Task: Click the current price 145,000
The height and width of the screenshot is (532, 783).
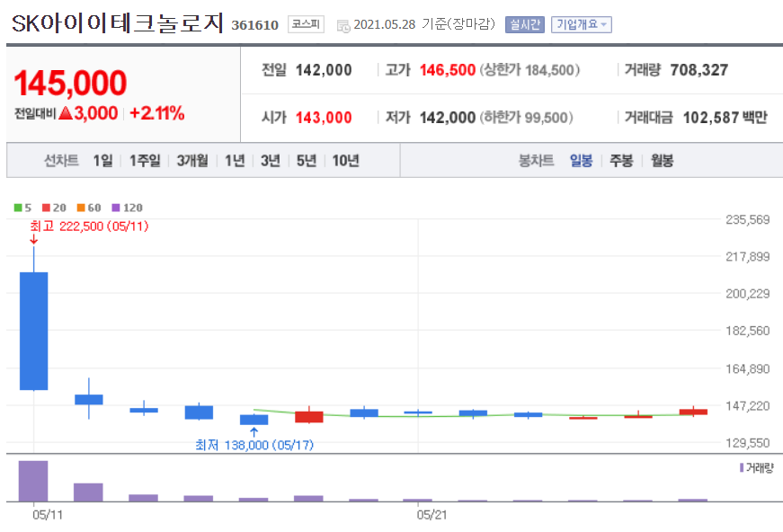Action: click(x=70, y=83)
